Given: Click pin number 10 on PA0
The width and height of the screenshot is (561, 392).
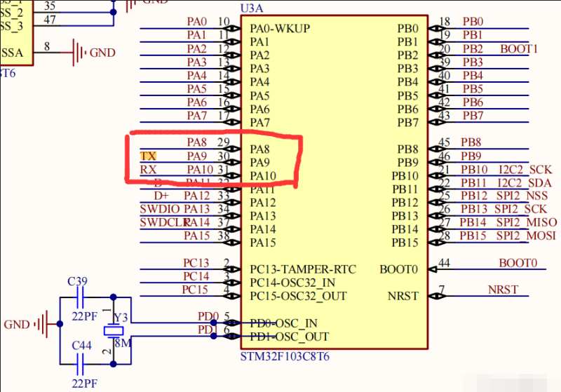Looking at the screenshot, I should pyautogui.click(x=224, y=22).
